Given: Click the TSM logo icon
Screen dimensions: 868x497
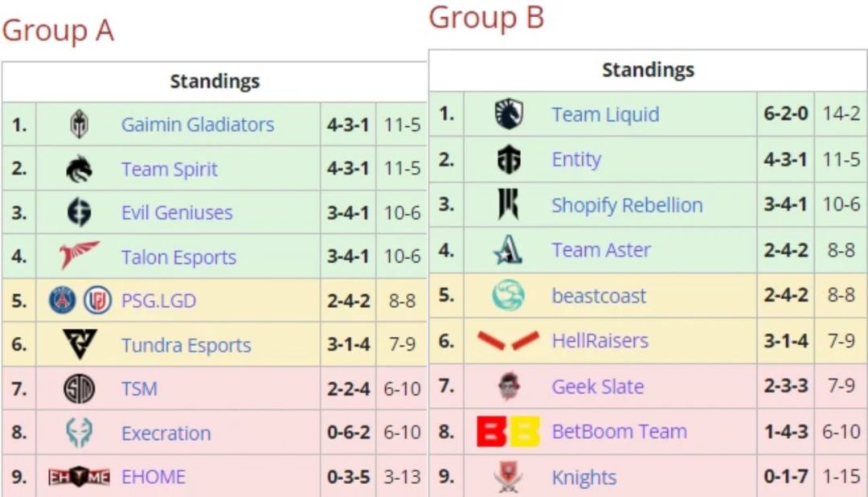Looking at the screenshot, I should click(79, 389).
